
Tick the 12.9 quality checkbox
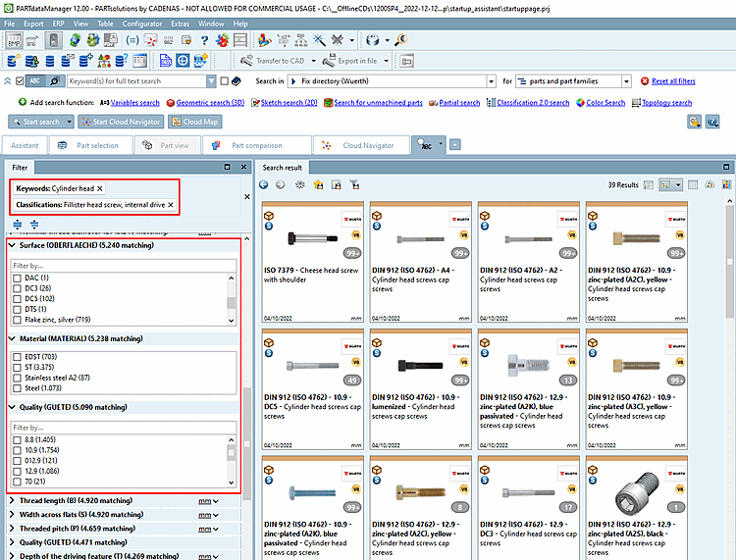click(17, 472)
